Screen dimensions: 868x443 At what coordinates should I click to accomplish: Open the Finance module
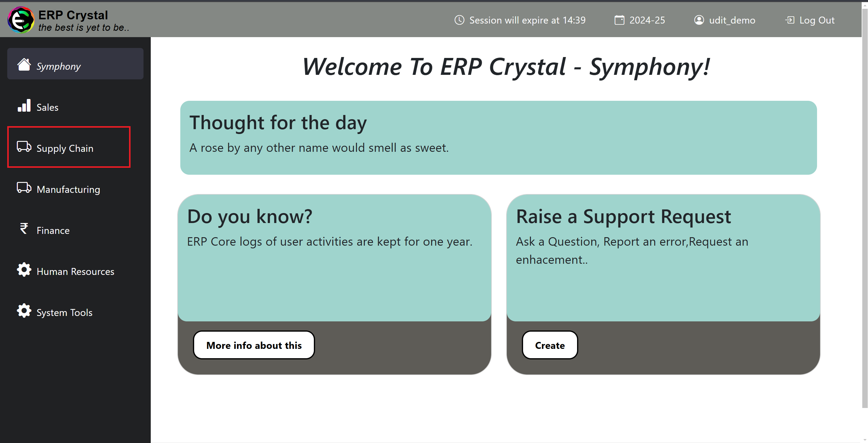pos(52,230)
